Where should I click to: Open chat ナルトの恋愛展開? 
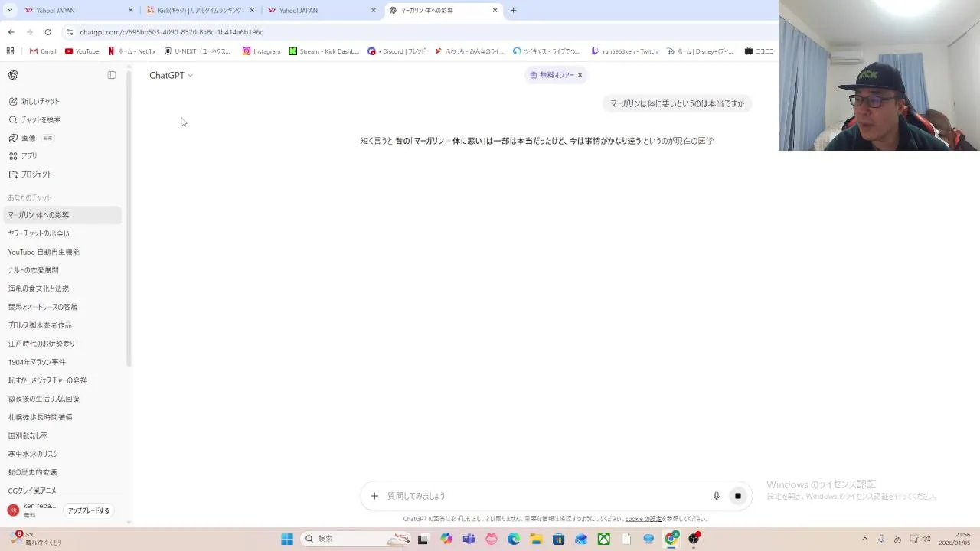pyautogui.click(x=63, y=270)
